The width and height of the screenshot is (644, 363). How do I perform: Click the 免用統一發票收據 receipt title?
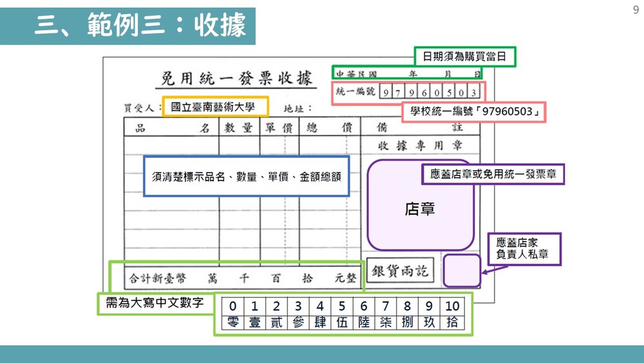[x=235, y=79]
